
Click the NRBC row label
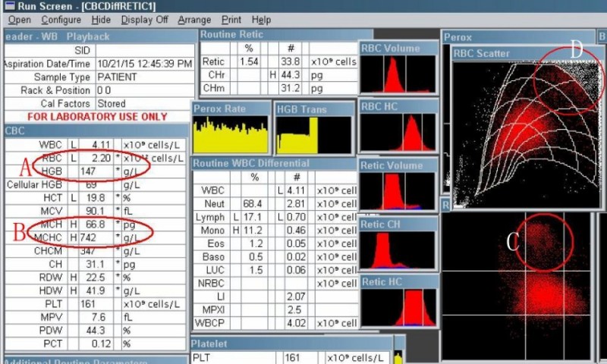point(211,283)
